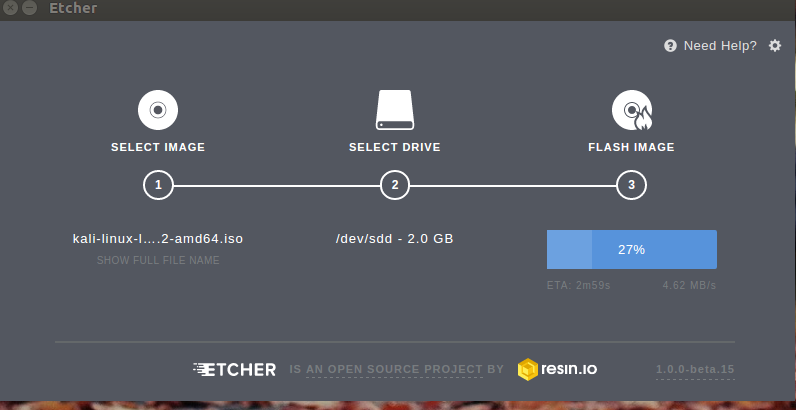Viewport: 796px width, 410px height.
Task: Click the Select Image disc icon
Action: pos(158,109)
